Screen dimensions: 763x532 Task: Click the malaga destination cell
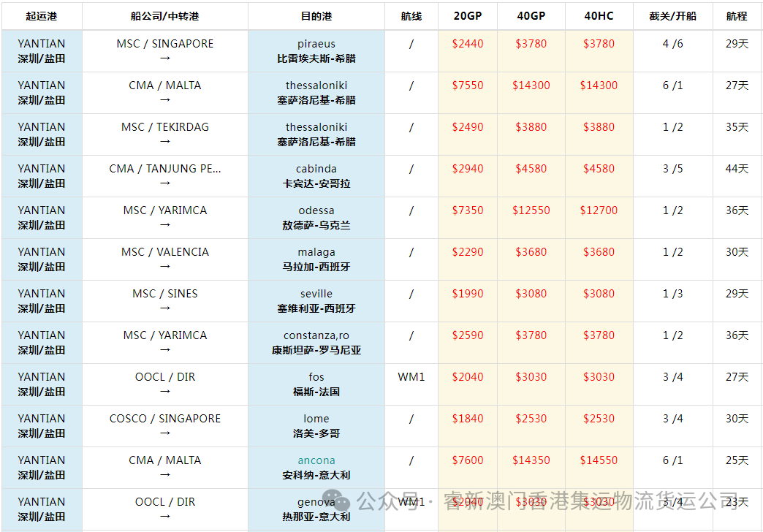point(316,259)
